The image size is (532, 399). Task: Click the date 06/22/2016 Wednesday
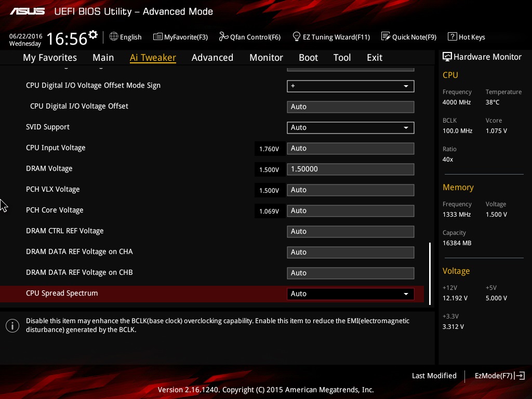26,39
